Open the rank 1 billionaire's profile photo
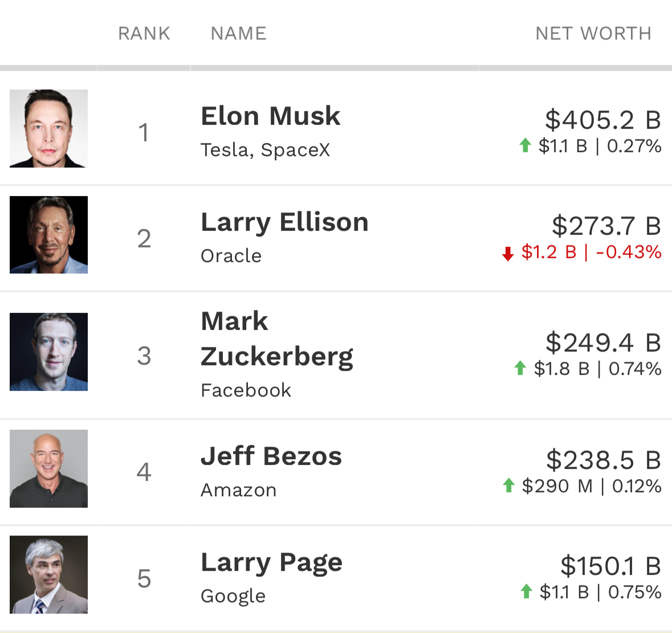 [48, 129]
